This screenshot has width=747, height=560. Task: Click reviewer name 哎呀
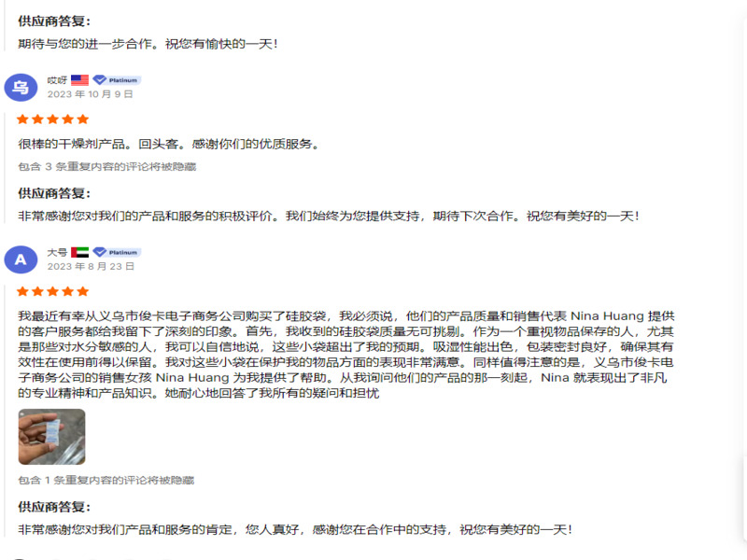[x=57, y=80]
